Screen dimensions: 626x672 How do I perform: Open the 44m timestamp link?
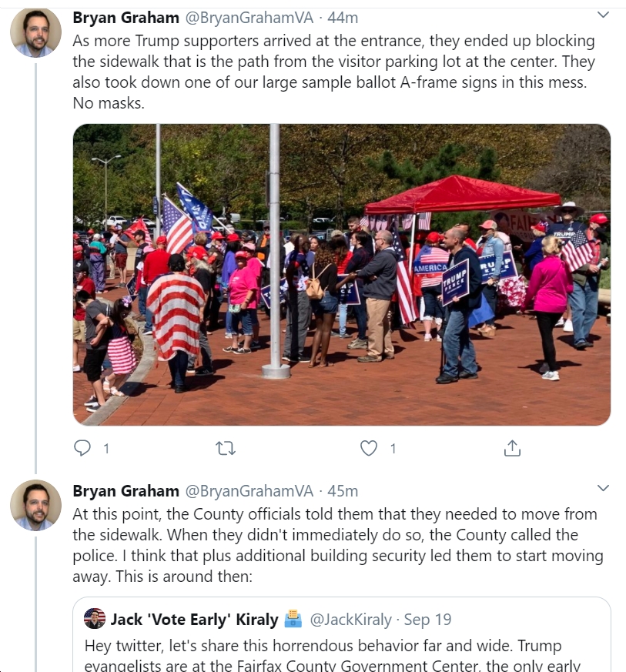[x=343, y=18]
